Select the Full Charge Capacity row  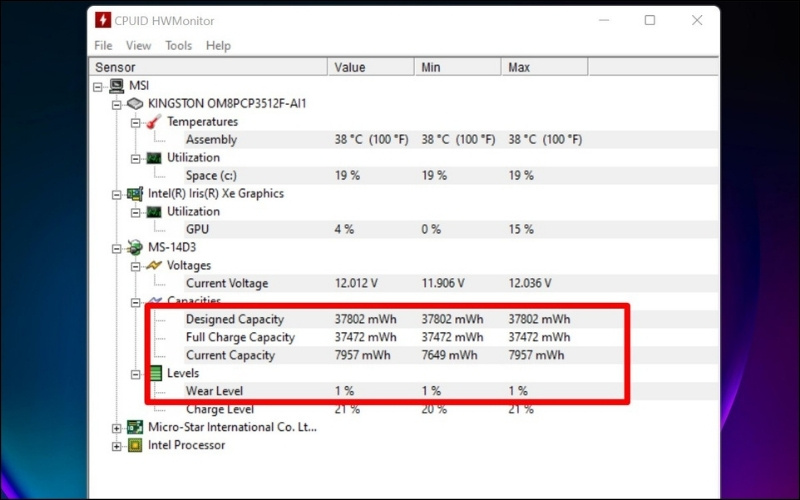point(451,337)
